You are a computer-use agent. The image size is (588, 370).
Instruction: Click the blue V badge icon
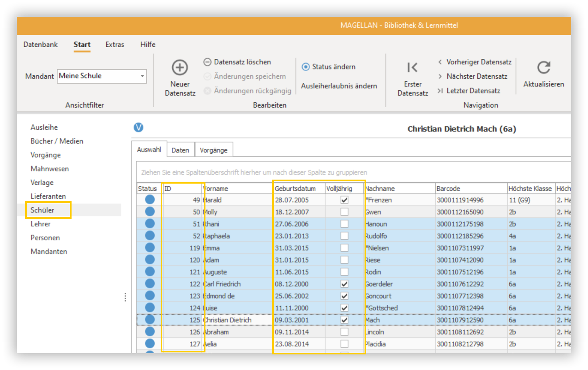(x=138, y=128)
